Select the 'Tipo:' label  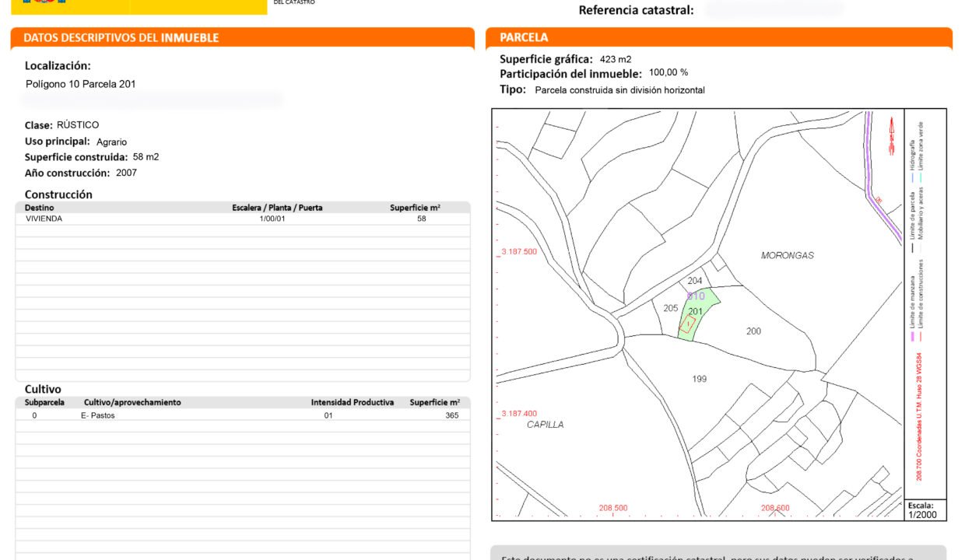click(513, 89)
